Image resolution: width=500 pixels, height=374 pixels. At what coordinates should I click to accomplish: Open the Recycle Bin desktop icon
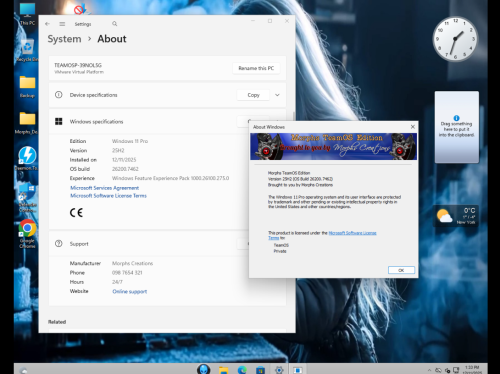pyautogui.click(x=27, y=50)
